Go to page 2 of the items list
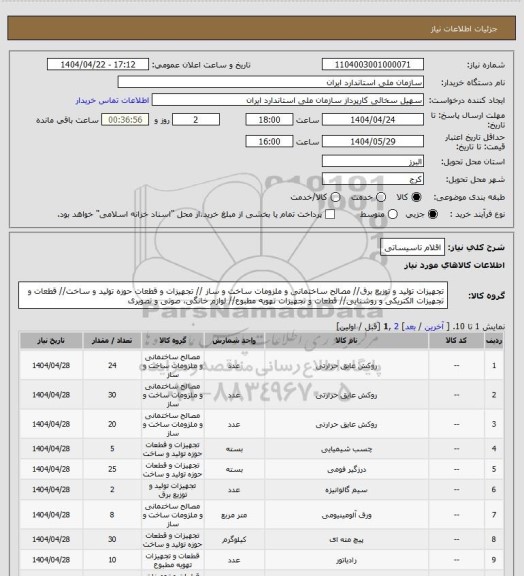The height and width of the screenshot is (576, 524). [x=396, y=326]
